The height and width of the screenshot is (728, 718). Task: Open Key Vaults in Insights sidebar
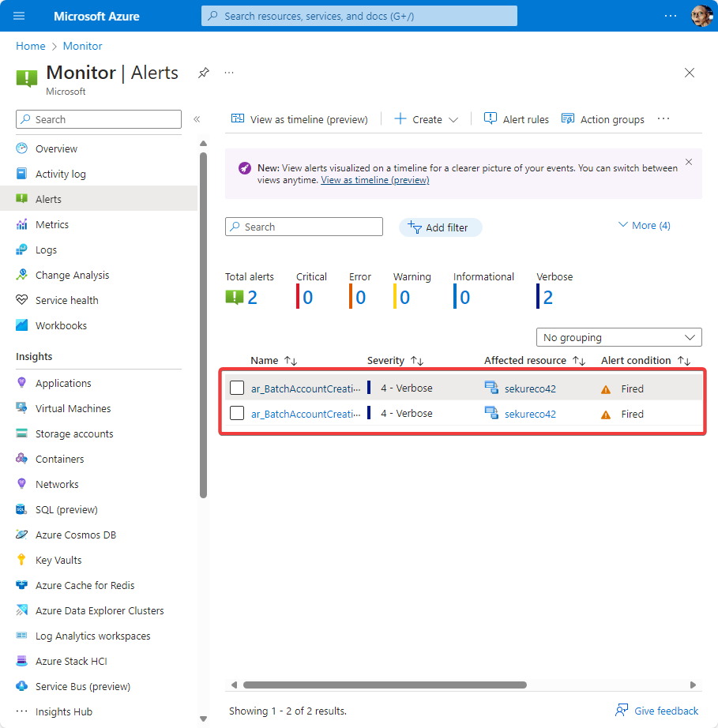(58, 560)
